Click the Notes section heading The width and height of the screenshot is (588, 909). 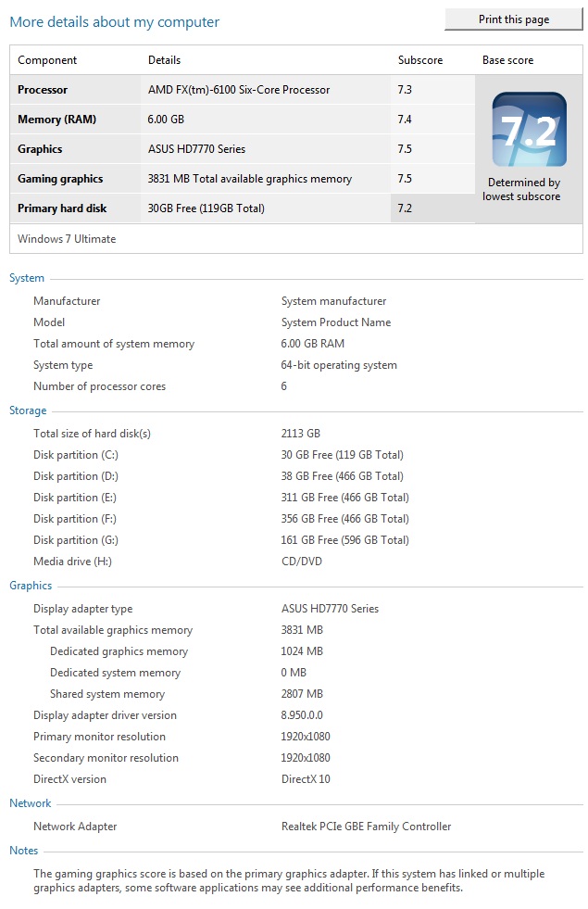[x=24, y=851]
